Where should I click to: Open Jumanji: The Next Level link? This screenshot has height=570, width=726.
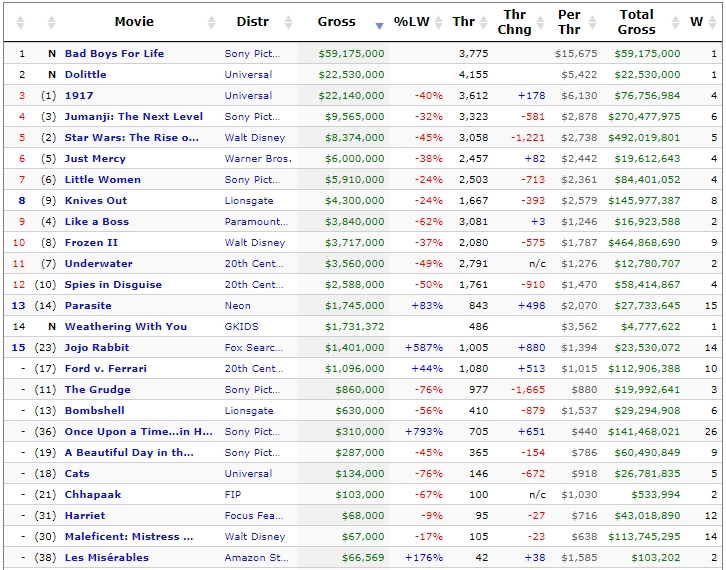click(x=134, y=117)
